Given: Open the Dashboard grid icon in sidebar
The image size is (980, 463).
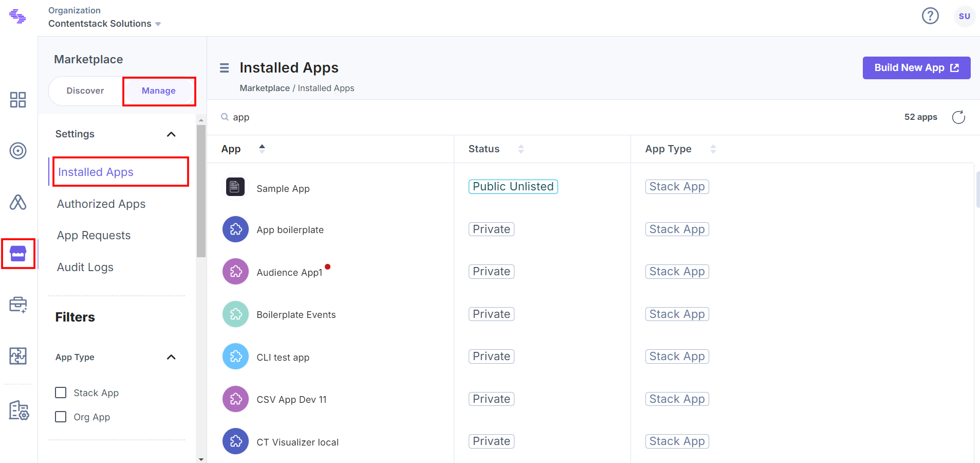Looking at the screenshot, I should point(18,100).
